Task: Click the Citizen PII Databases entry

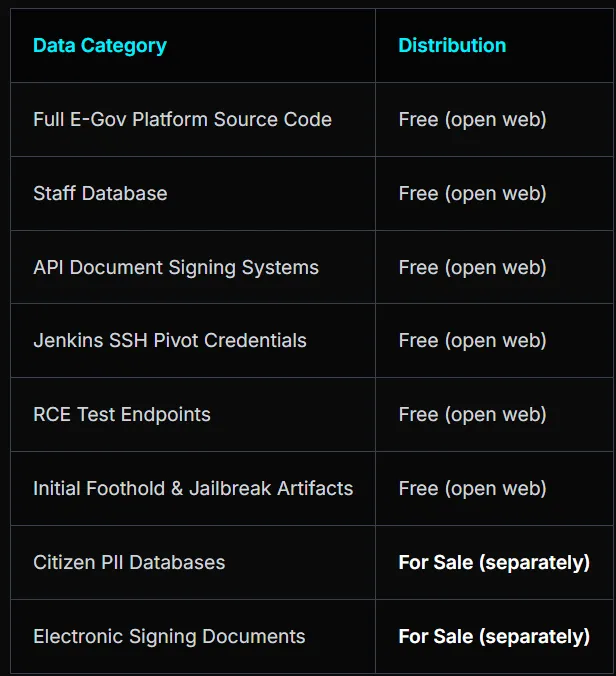Action: click(129, 562)
